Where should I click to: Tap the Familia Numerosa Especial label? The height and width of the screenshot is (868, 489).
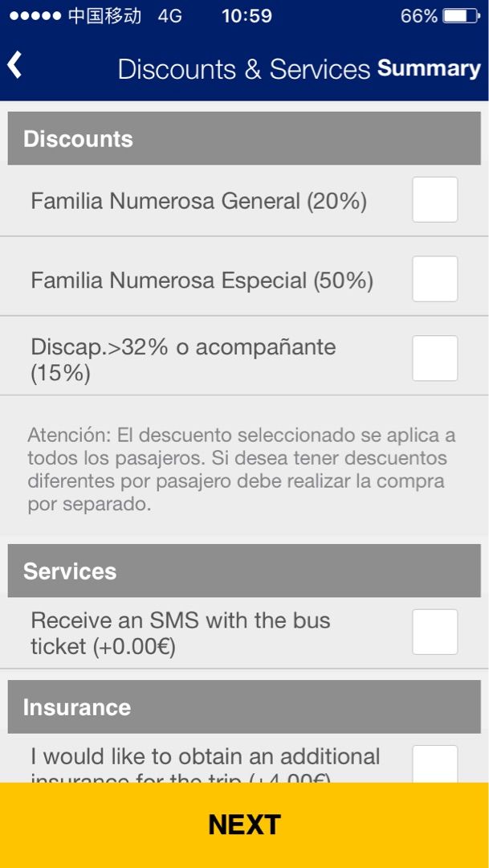click(202, 280)
